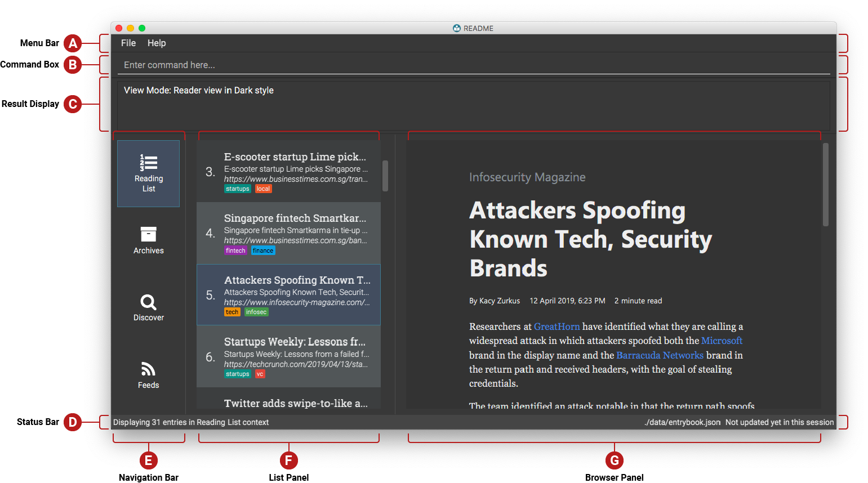
Task: Click the infosecurity-magazine.com URL of entry 5
Action: (297, 302)
